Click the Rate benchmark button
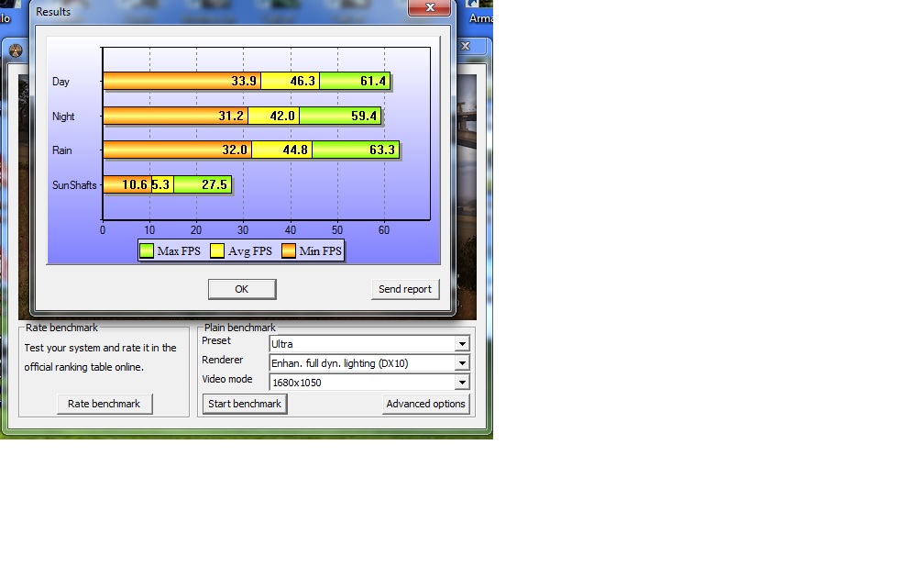The width and height of the screenshot is (924, 578). coord(104,404)
